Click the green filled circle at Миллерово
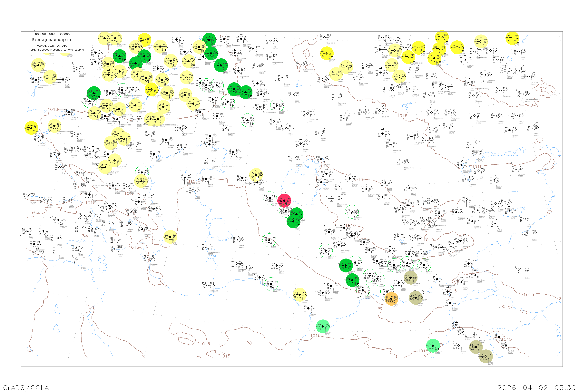588x392 pixels. click(94, 93)
